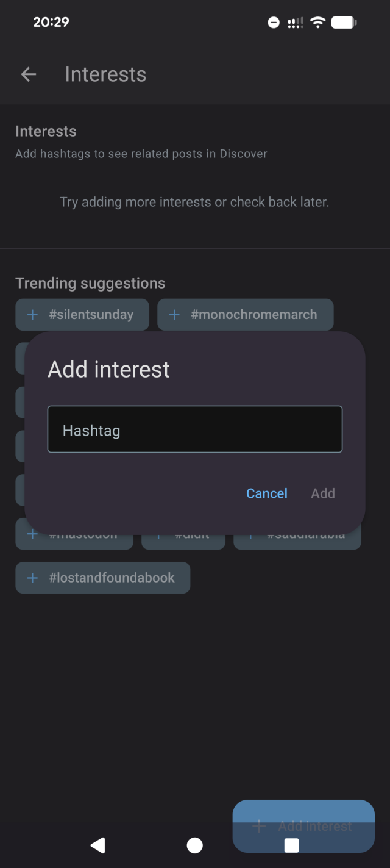Select the #didit hashtag chip
The width and height of the screenshot is (390, 868).
point(183,534)
